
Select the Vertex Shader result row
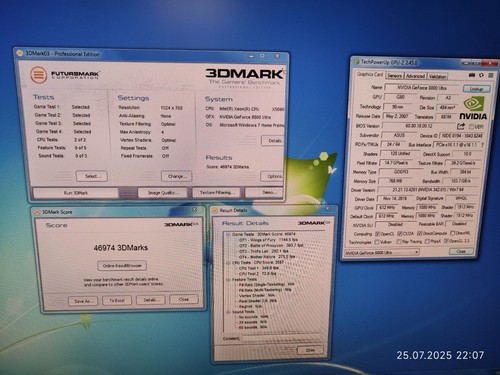click(257, 295)
